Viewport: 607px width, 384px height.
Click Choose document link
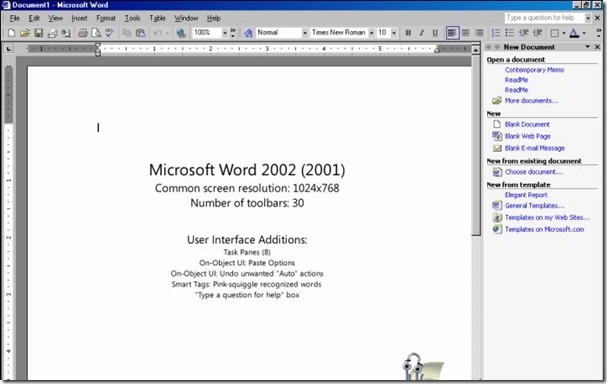pos(533,172)
